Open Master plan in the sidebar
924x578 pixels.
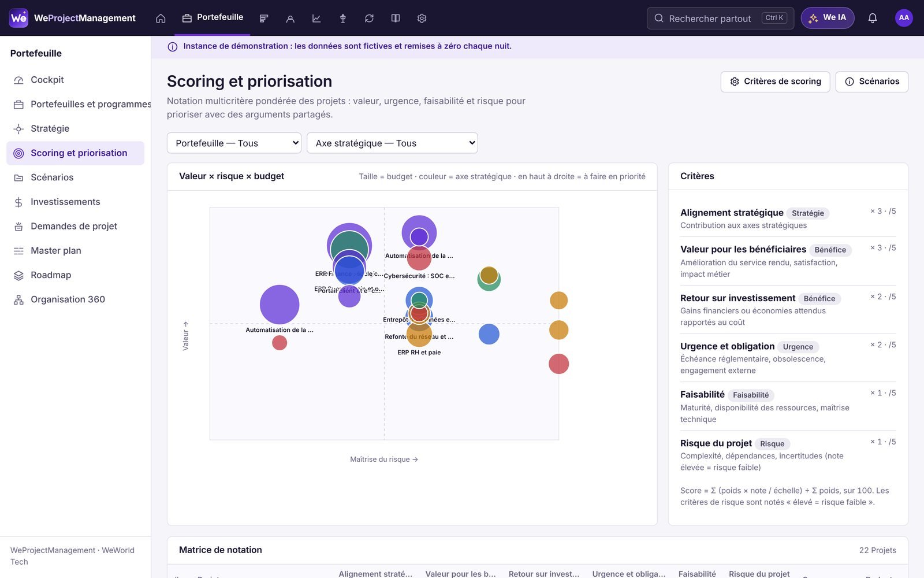tap(75, 250)
